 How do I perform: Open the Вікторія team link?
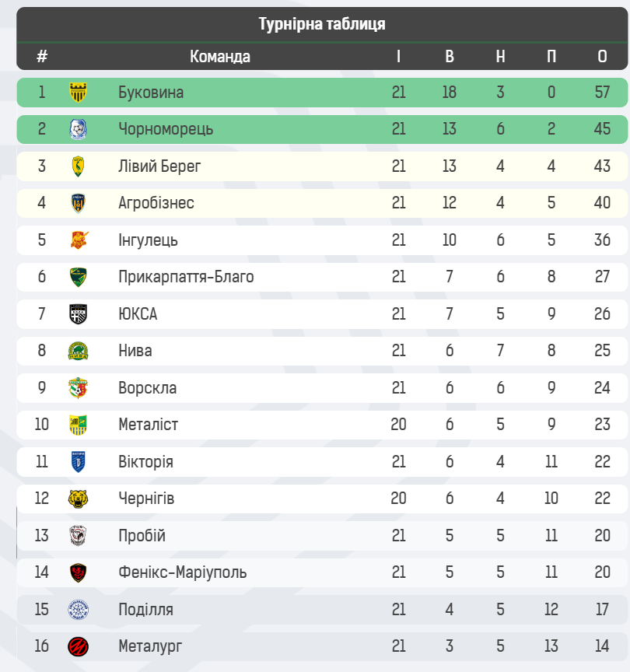point(145,462)
